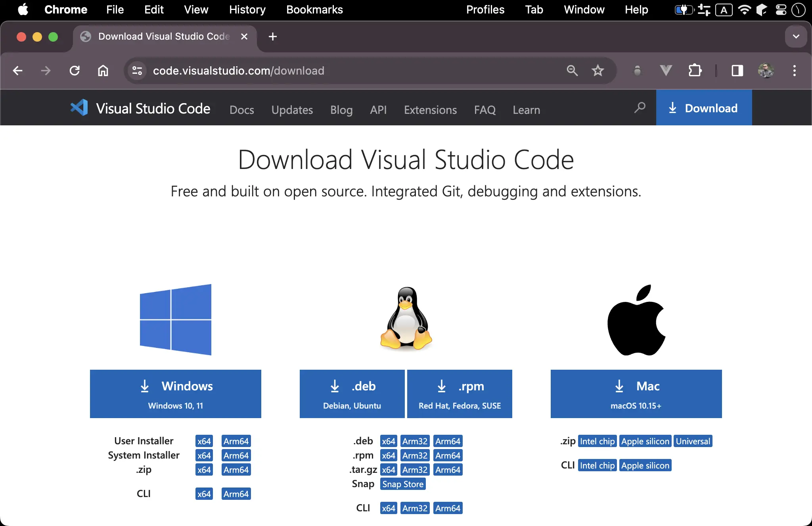Open Chrome three-dot menu

[795, 71]
